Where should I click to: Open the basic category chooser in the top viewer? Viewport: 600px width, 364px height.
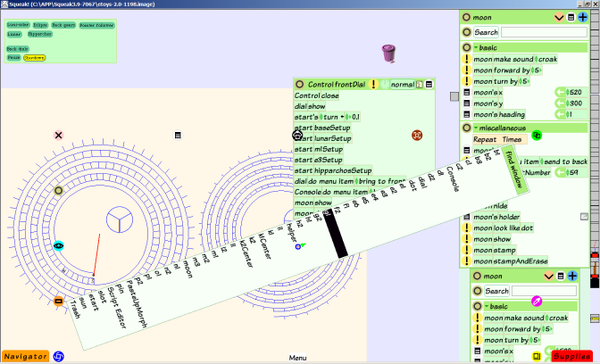[x=486, y=48]
